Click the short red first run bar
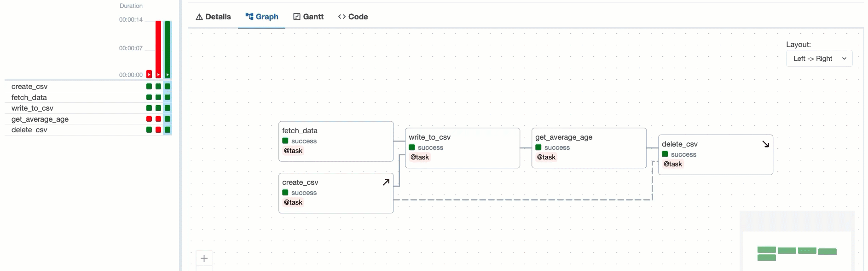The height and width of the screenshot is (271, 868). 149,74
